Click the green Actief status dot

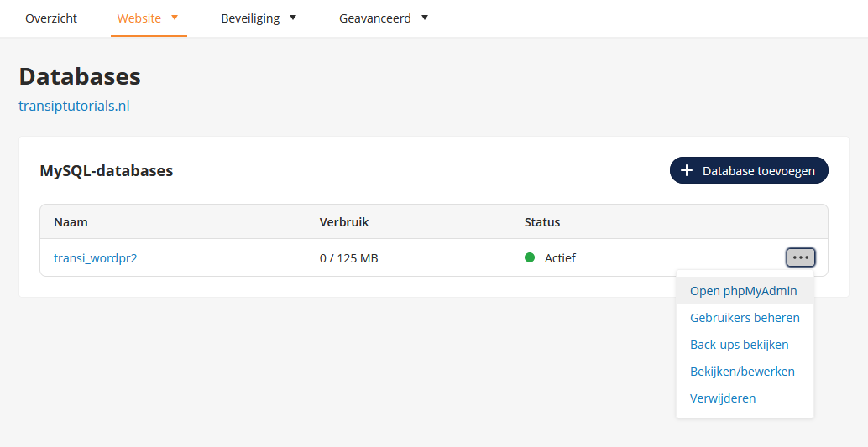point(530,257)
